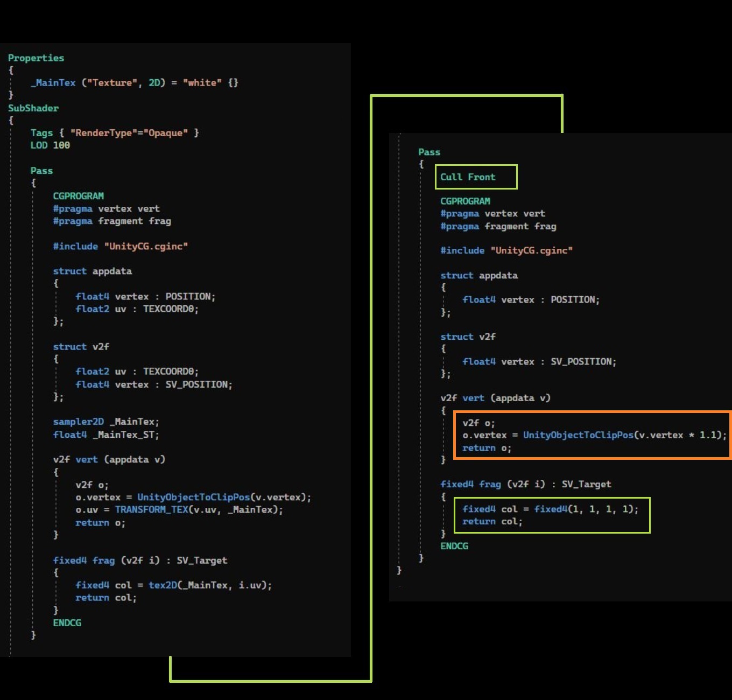
Task: Click "float2 uv : TEXCOORD0;" inside left struct v2f
Action: pos(137,371)
